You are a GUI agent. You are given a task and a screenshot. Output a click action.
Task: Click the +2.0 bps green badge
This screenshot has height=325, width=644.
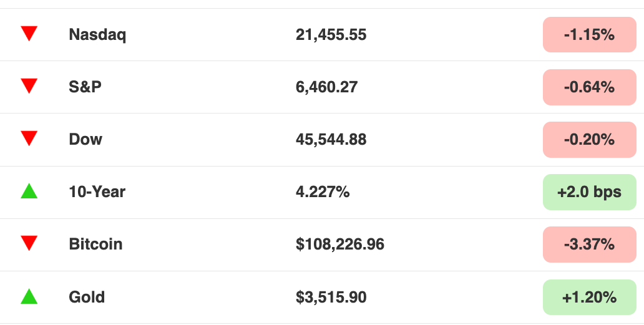[x=589, y=192]
